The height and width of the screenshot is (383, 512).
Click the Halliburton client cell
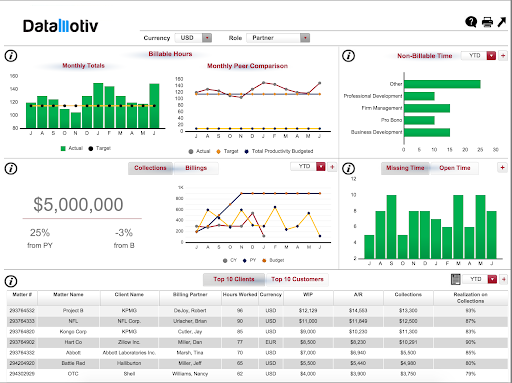tap(129, 363)
